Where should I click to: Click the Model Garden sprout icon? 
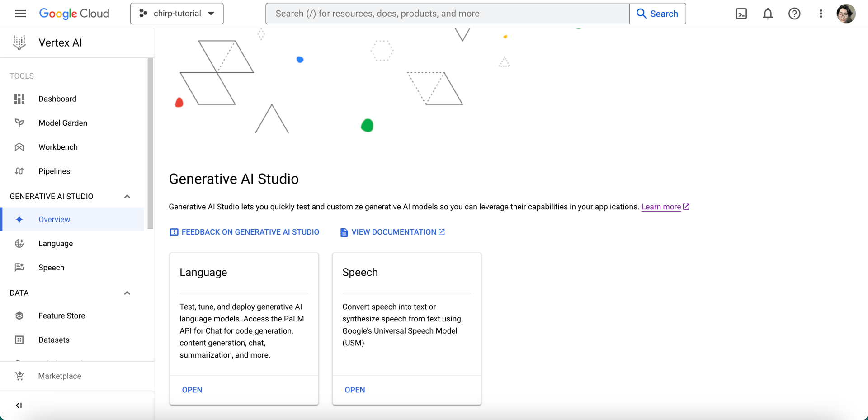pyautogui.click(x=19, y=123)
